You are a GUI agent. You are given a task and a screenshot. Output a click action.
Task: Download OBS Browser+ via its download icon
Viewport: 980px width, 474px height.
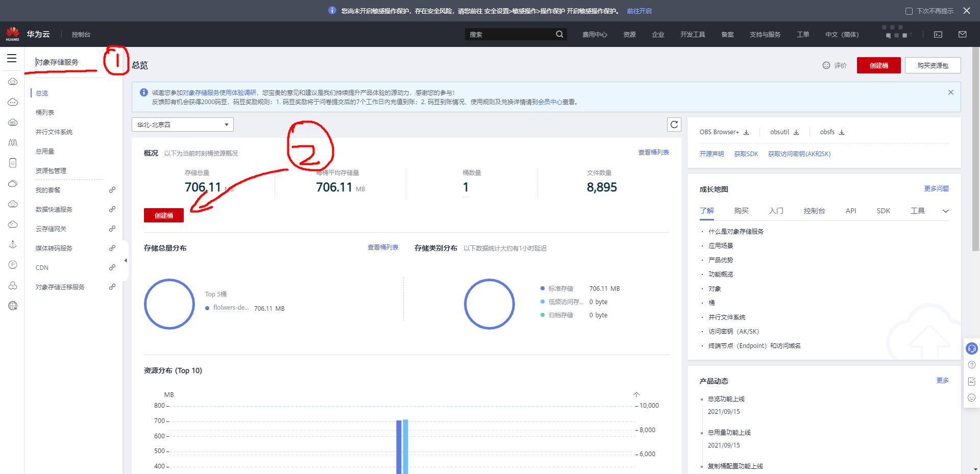pos(746,132)
